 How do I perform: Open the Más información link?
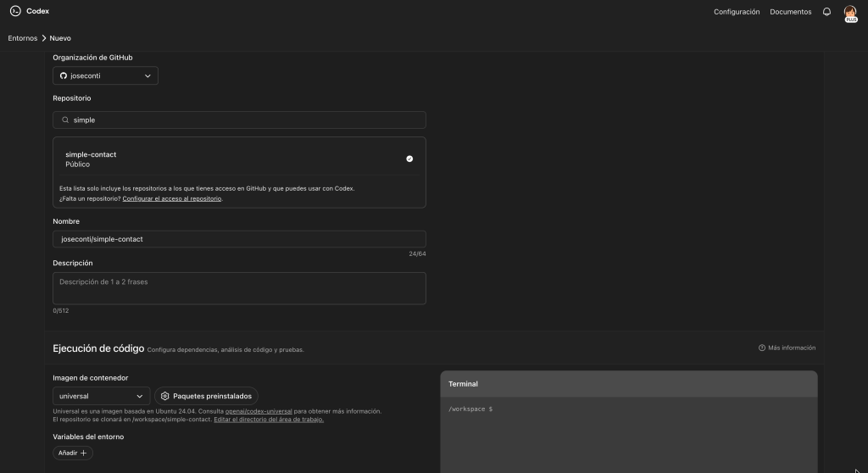coord(787,348)
